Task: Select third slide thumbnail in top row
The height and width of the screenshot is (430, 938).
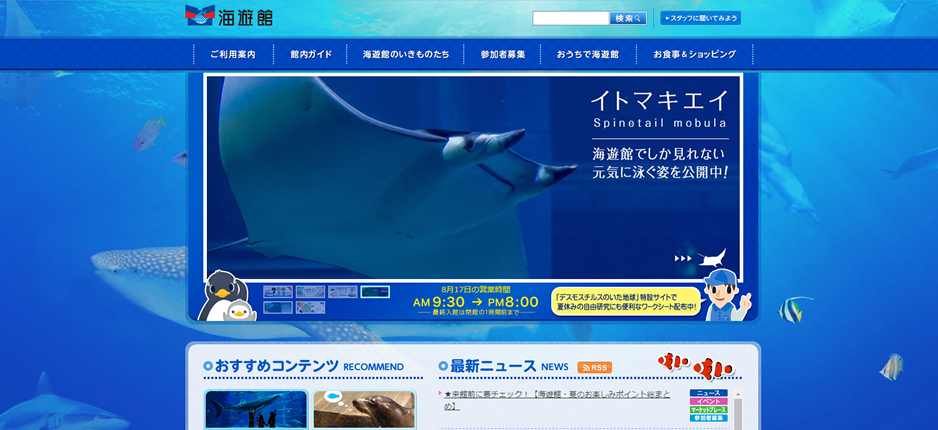Action: 343,292
